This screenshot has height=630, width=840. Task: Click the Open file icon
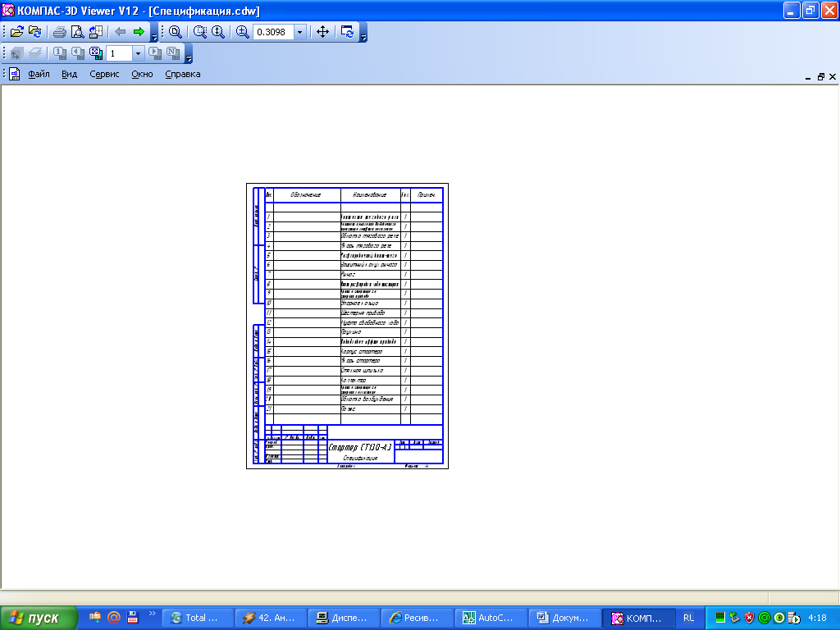pyautogui.click(x=16, y=32)
